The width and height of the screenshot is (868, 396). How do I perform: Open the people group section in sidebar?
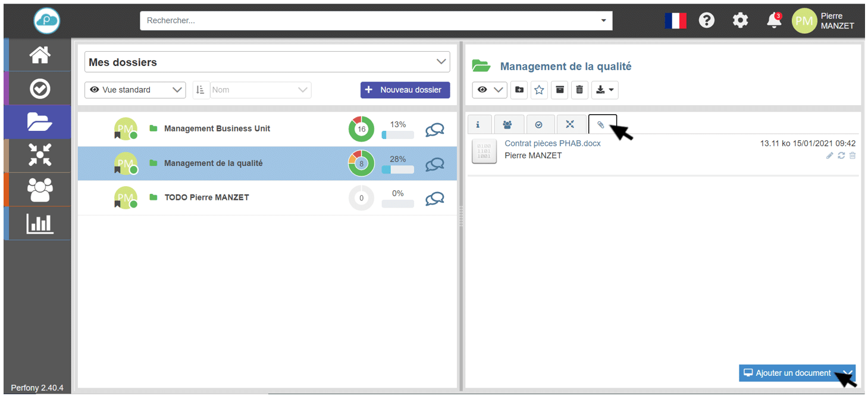point(40,190)
